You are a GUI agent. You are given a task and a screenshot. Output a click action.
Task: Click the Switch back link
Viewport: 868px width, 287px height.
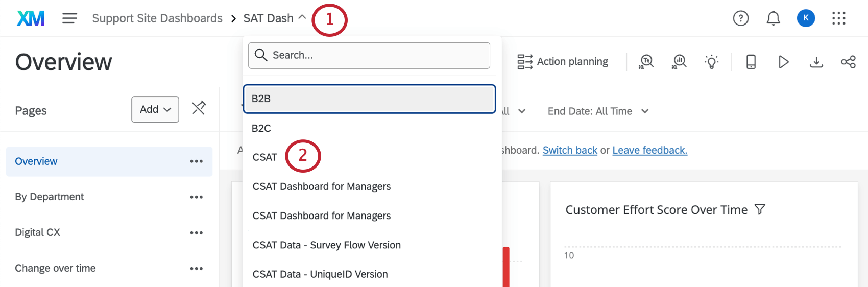(570, 150)
